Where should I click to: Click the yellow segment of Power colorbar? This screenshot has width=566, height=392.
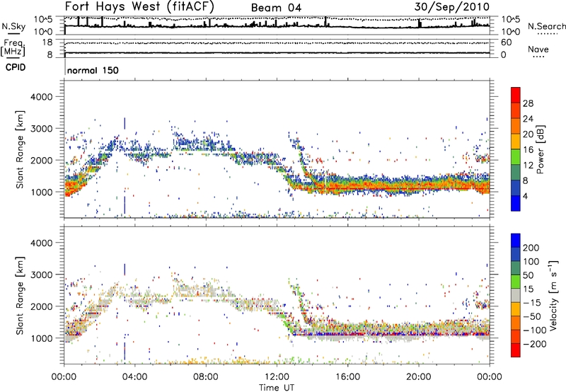point(516,142)
